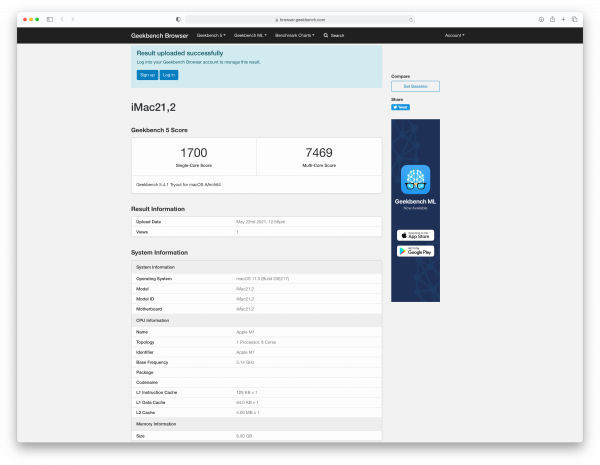Expand the Geekbench ML dropdown menu
600x465 pixels.
pyautogui.click(x=250, y=36)
